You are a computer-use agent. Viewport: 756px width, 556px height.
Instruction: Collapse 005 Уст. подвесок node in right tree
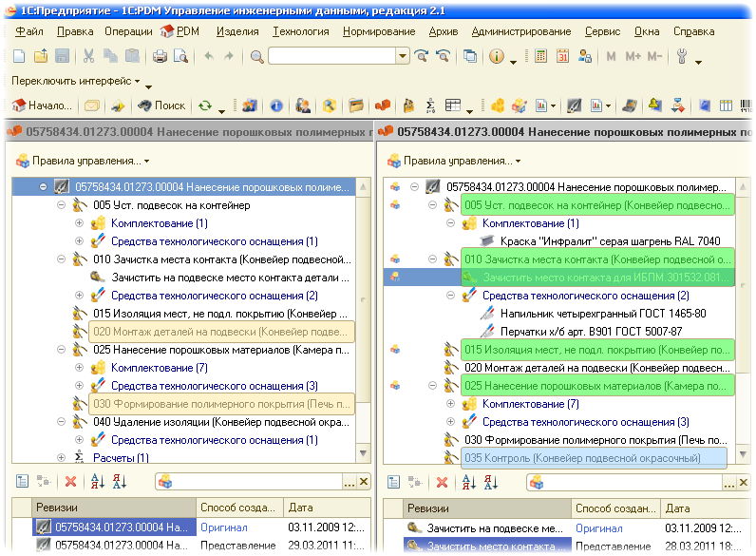coord(432,205)
